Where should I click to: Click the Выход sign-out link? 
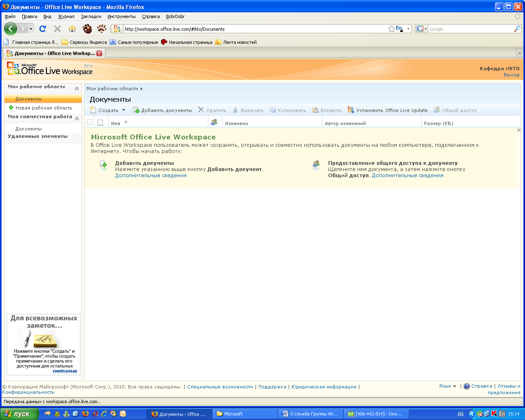coord(511,75)
